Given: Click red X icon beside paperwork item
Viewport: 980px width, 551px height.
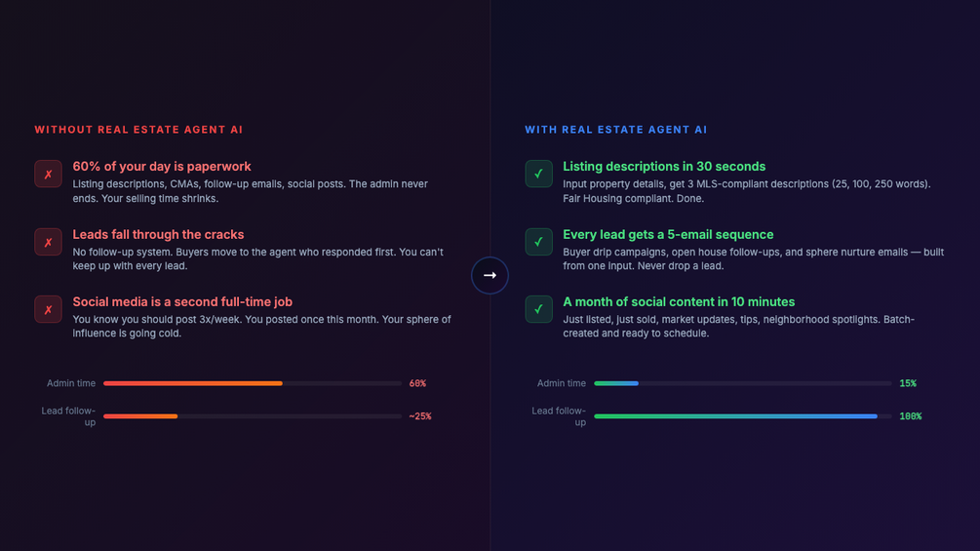Looking at the screenshot, I should coord(48,175).
